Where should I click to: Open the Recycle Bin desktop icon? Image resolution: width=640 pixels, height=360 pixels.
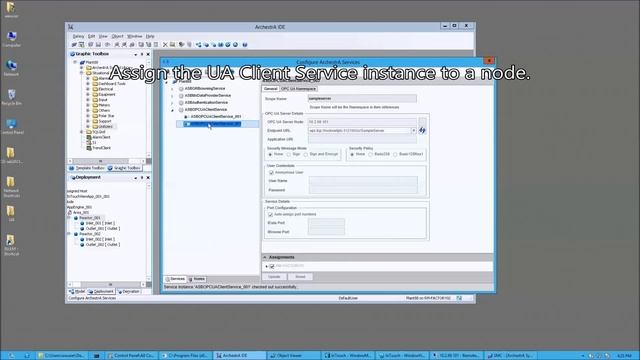(11, 98)
